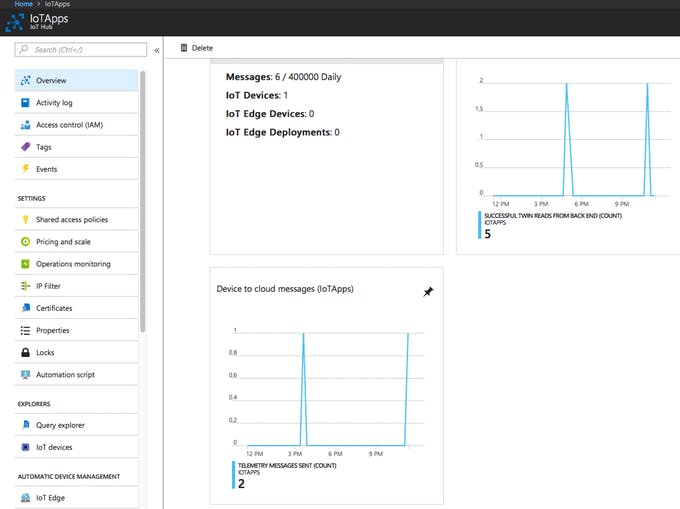Open the IP Filter settings
Screen dimensions: 680x509
[x=48, y=286]
